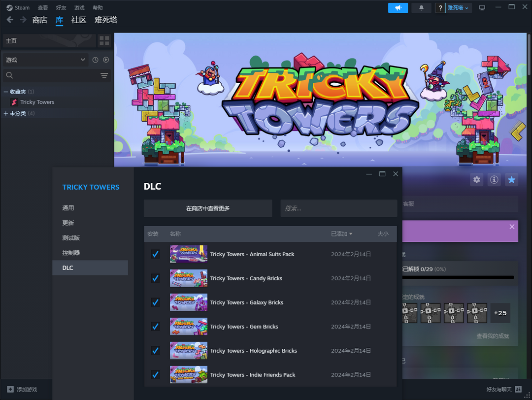This screenshot has width=532, height=400.
Task: Open game settings via the gear icon
Action: (x=476, y=180)
